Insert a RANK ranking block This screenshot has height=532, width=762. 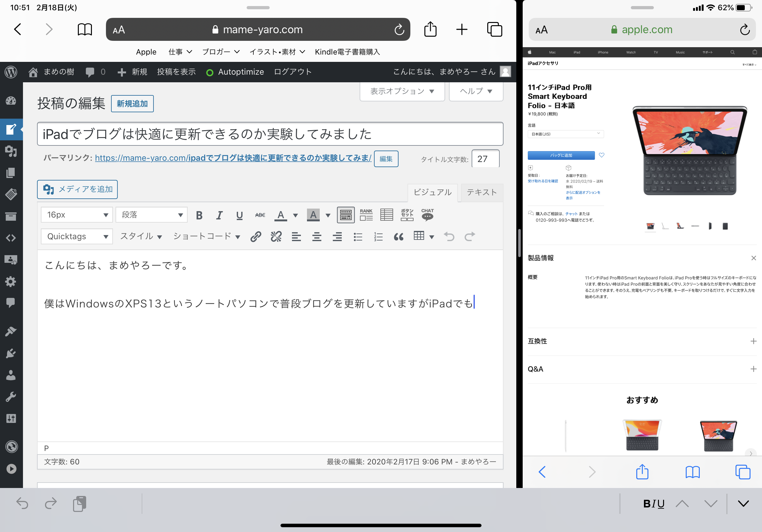coord(366,215)
